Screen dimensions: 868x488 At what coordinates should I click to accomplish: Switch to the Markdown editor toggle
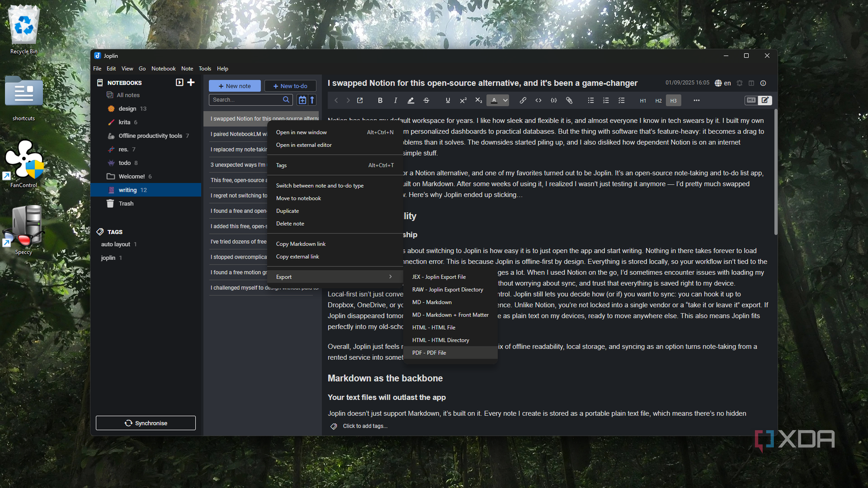[x=751, y=100]
